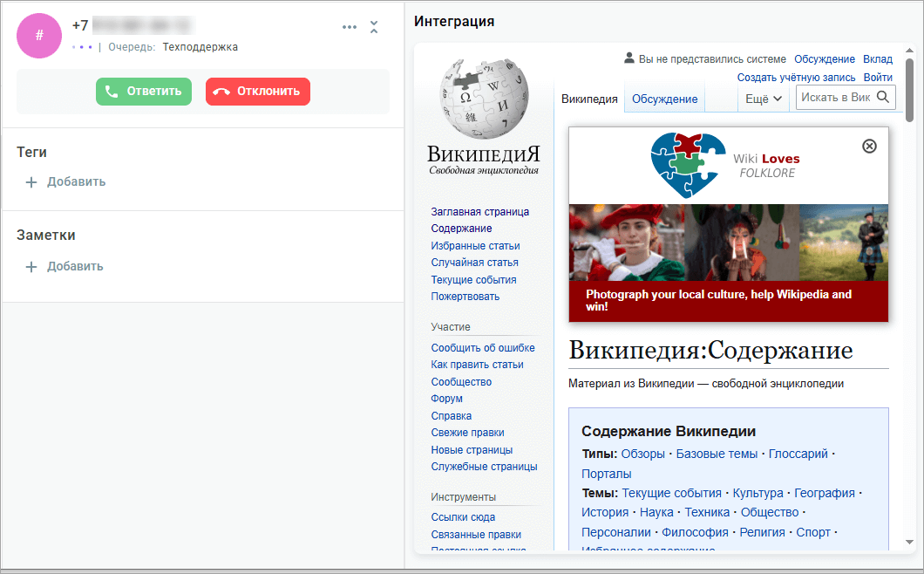The width and height of the screenshot is (924, 574).
Task: Open Справка link
Action: coord(451,416)
